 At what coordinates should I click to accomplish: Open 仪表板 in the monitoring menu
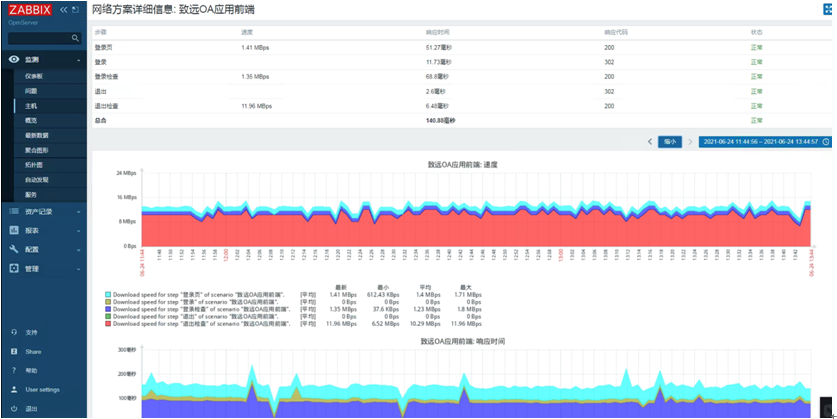[33, 76]
